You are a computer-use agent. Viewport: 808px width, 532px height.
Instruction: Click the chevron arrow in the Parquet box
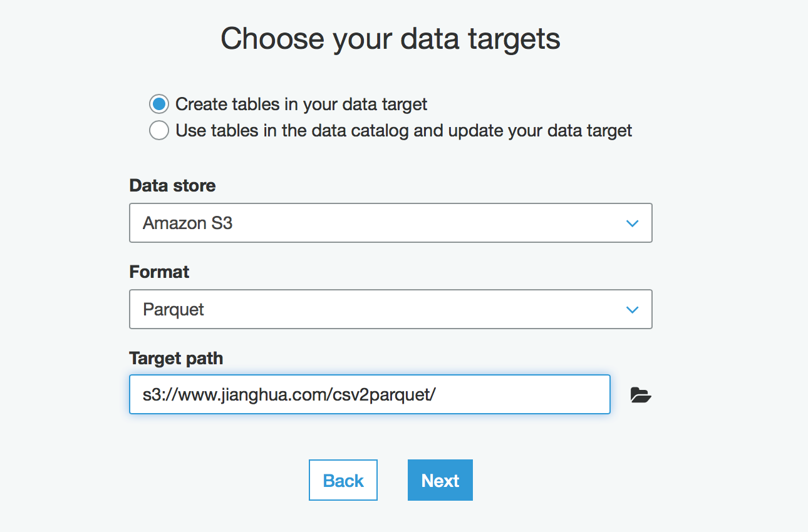click(x=632, y=310)
